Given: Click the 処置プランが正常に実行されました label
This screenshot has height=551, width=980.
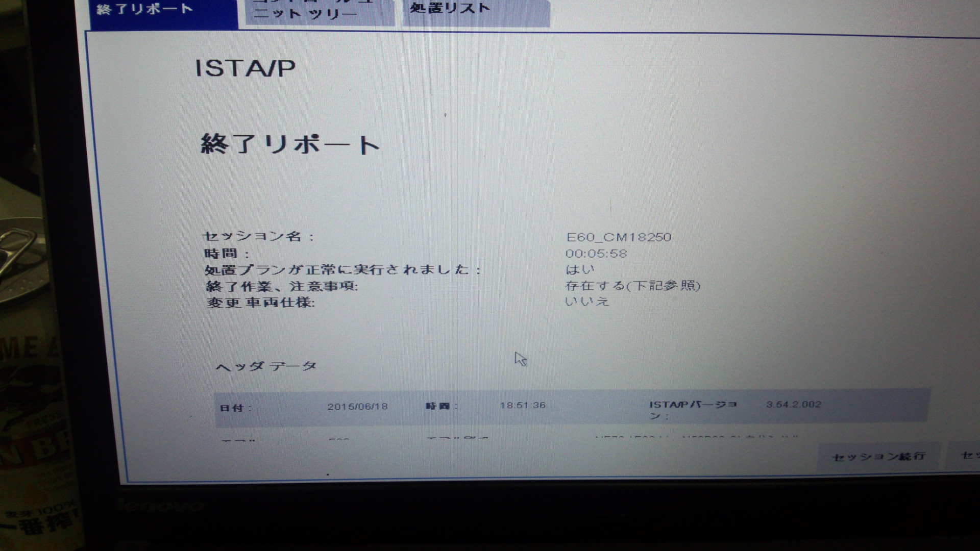Looking at the screenshot, I should [342, 270].
